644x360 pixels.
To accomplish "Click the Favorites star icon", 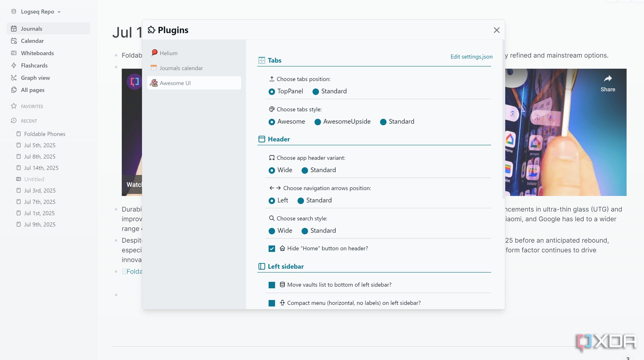I will tap(14, 106).
